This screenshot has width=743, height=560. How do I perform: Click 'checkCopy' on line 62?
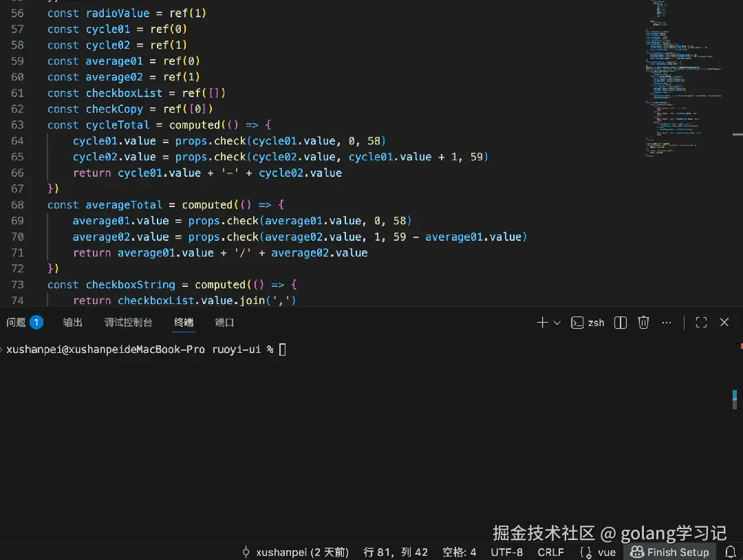(114, 109)
